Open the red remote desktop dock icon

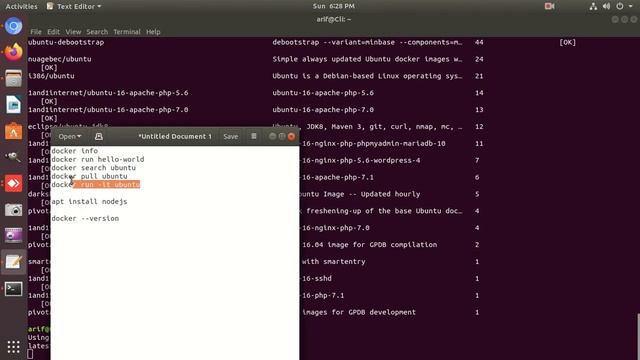13,184
